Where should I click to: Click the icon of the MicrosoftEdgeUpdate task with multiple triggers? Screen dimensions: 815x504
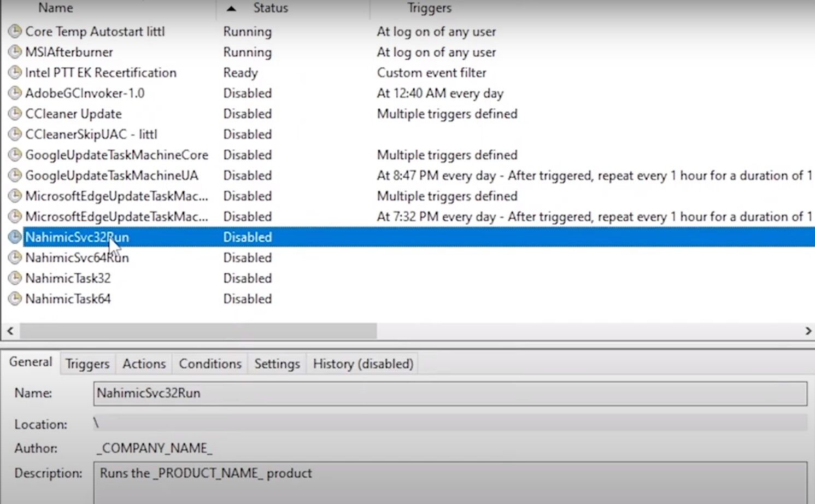(x=15, y=196)
